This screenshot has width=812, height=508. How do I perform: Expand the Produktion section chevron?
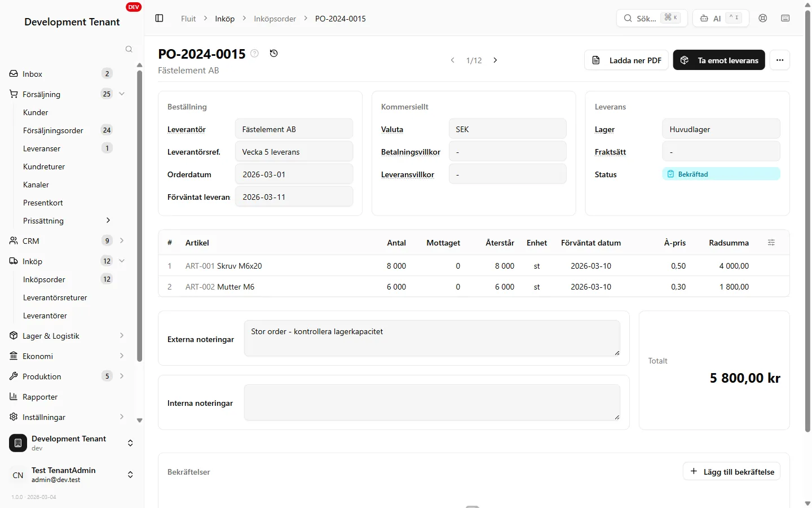[x=122, y=376]
